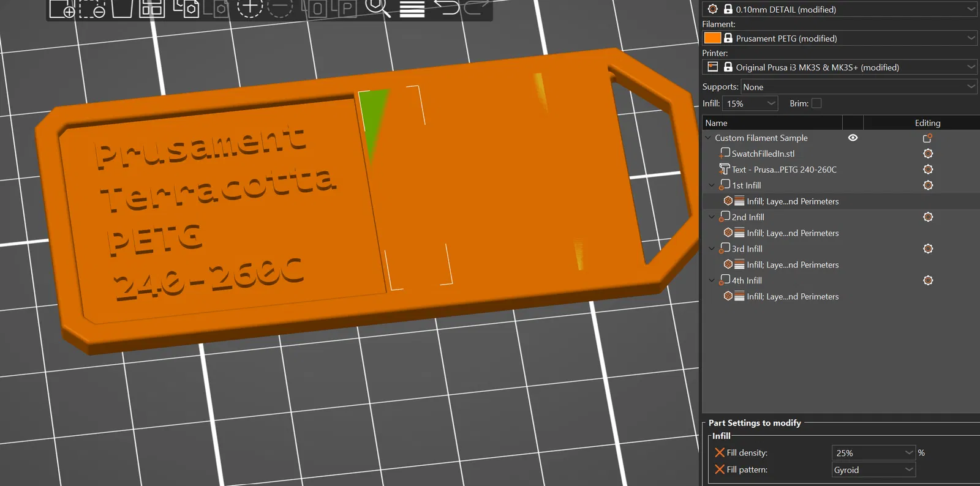Click the orange filament color swatch
The height and width of the screenshot is (486, 980).
click(x=712, y=38)
